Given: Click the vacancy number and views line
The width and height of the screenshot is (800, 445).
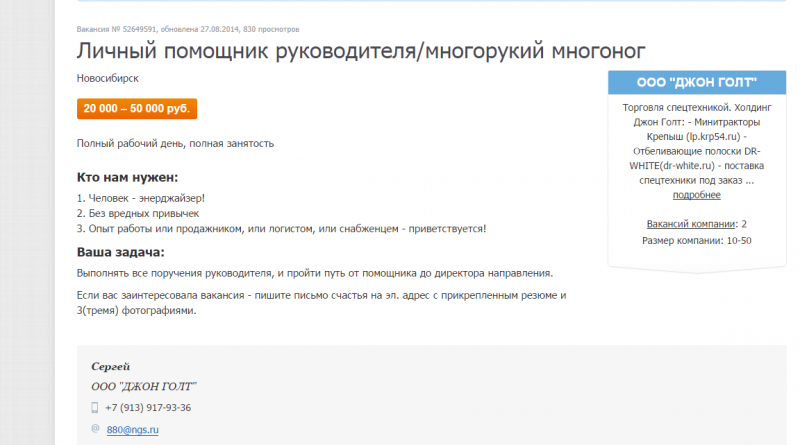Looking at the screenshot, I should pyautogui.click(x=201, y=30).
